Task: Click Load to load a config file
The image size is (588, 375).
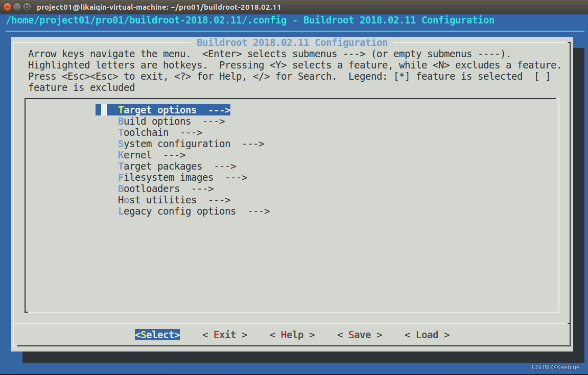Action: pyautogui.click(x=427, y=335)
